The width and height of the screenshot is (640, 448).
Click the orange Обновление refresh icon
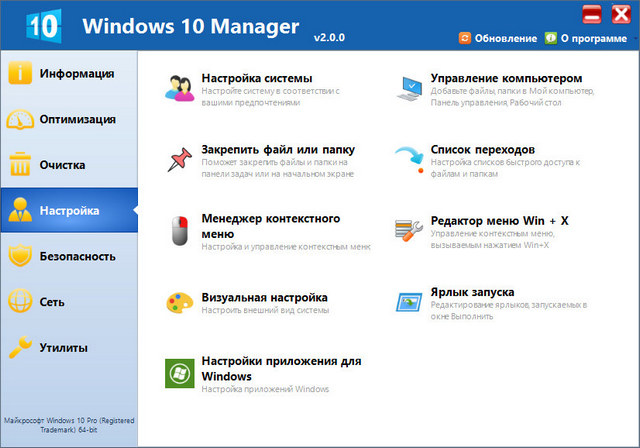[x=464, y=38]
